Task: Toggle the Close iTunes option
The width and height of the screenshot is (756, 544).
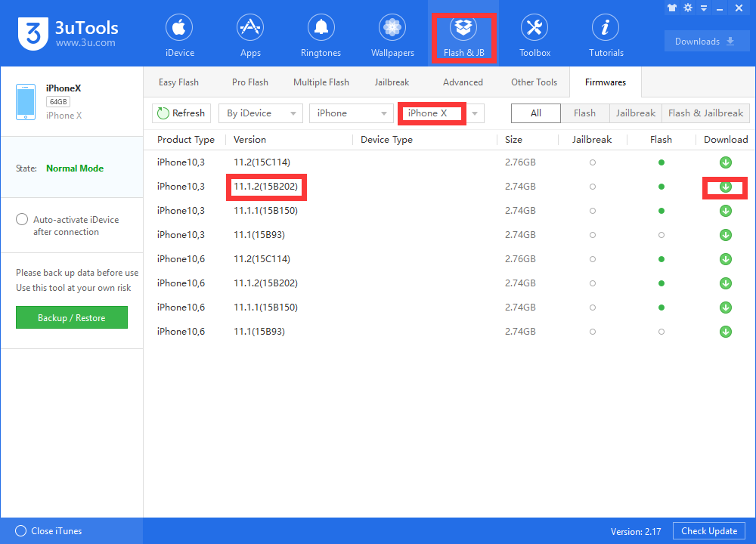Action: [20, 531]
